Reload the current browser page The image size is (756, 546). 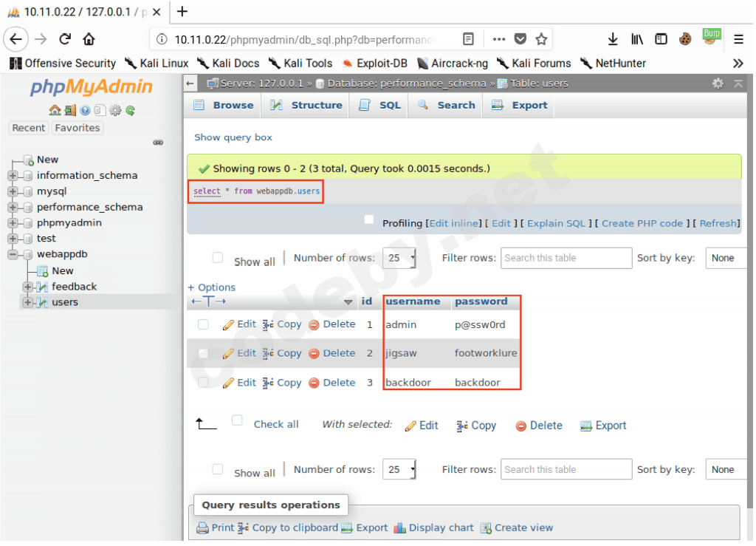coord(65,39)
